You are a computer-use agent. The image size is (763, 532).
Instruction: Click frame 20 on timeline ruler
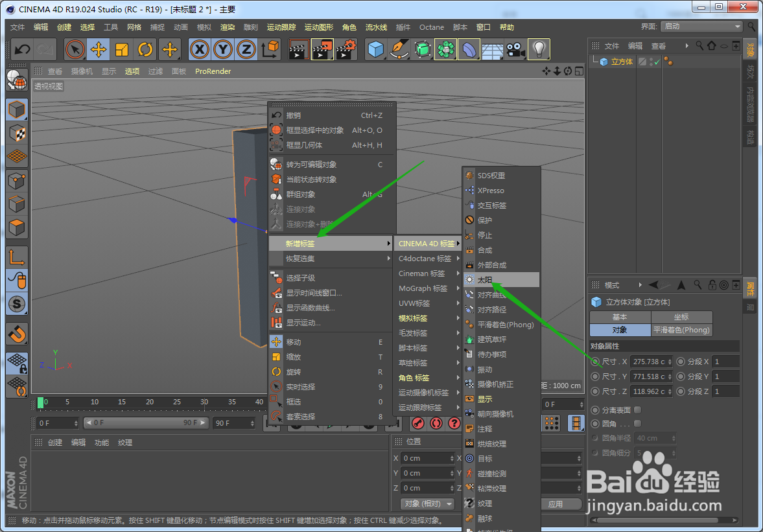pos(149,402)
